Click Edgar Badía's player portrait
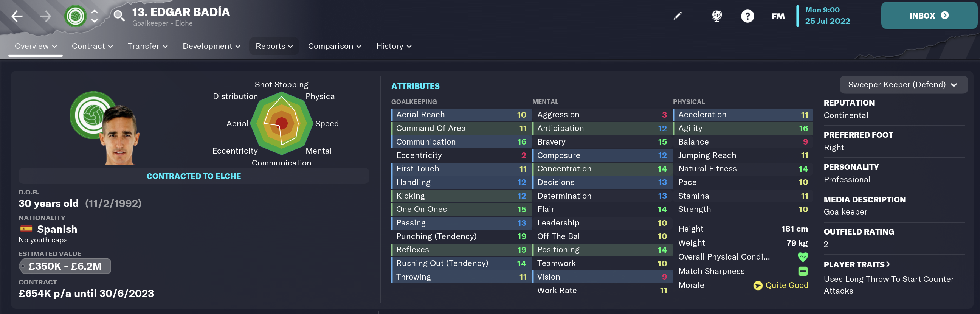This screenshot has width=980, height=314. (119, 135)
